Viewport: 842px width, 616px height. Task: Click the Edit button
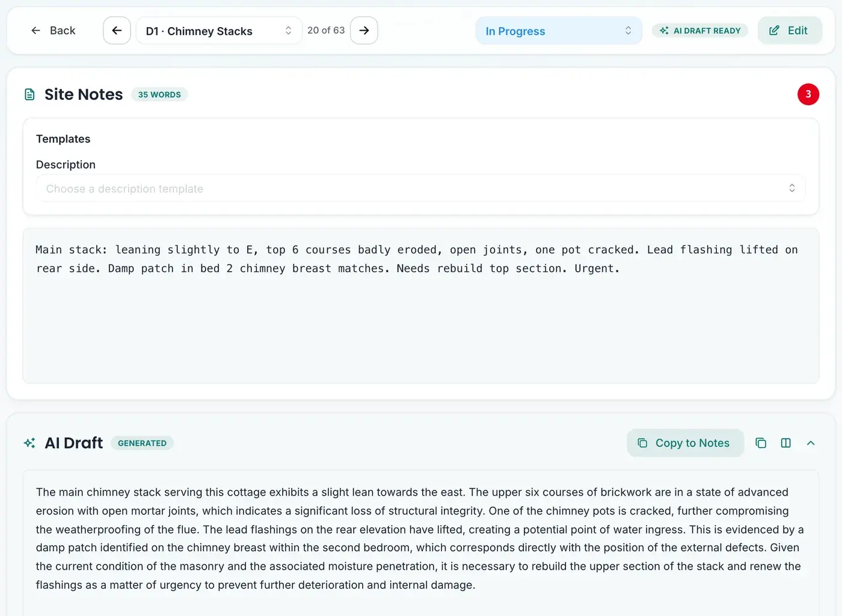pyautogui.click(x=790, y=31)
